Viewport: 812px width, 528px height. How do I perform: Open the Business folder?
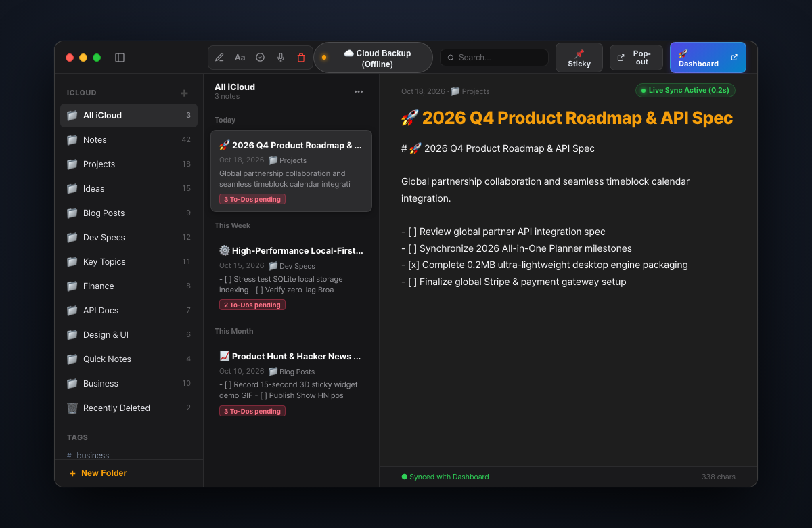tap(129, 384)
